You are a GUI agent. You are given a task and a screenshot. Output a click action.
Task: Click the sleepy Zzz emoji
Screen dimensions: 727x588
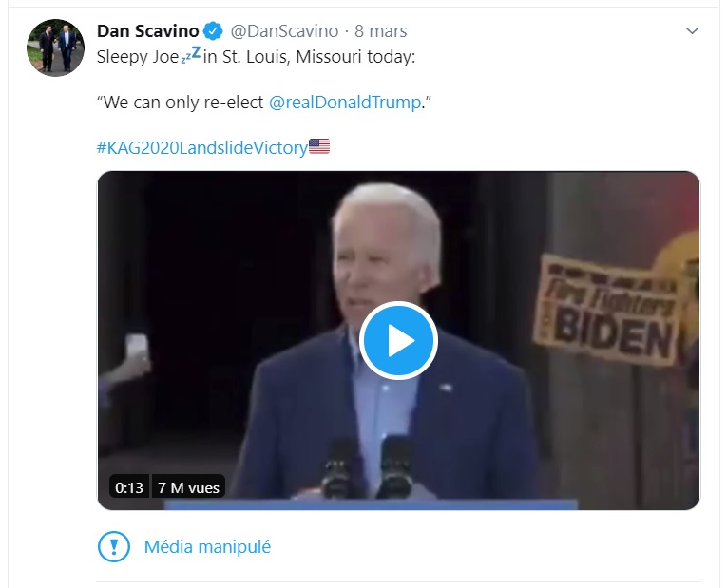(191, 55)
